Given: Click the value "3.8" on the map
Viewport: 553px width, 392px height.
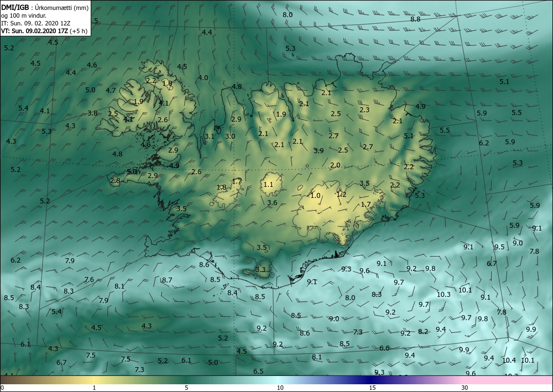Looking at the screenshot, I should coord(92,113).
